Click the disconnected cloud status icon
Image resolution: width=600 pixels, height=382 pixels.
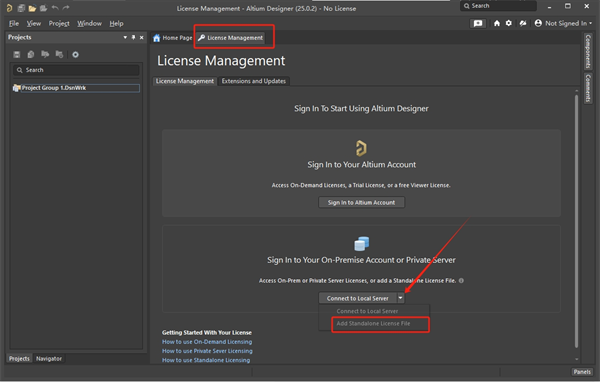(523, 23)
